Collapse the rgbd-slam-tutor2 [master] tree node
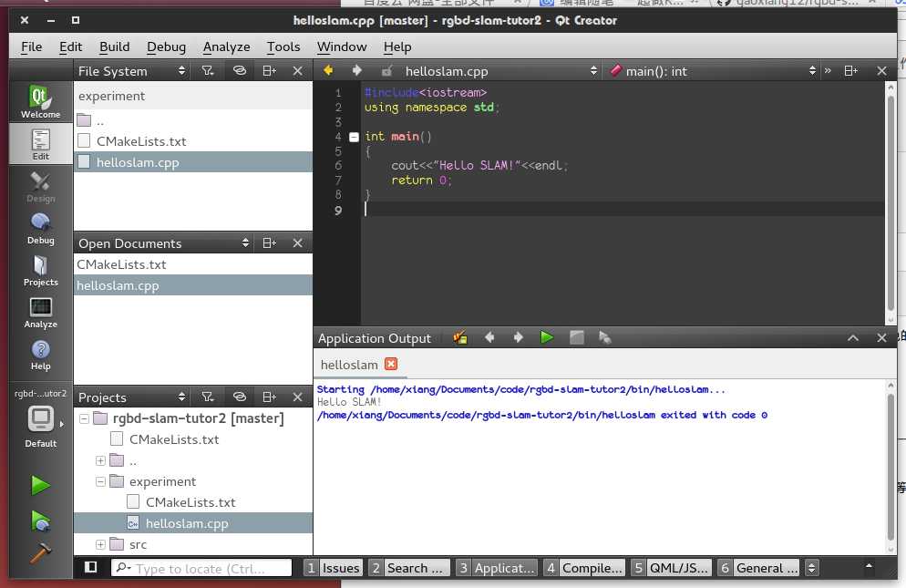 pos(85,418)
